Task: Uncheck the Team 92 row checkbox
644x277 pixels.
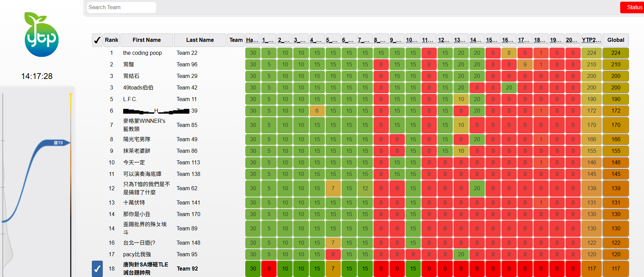Action: click(x=97, y=269)
